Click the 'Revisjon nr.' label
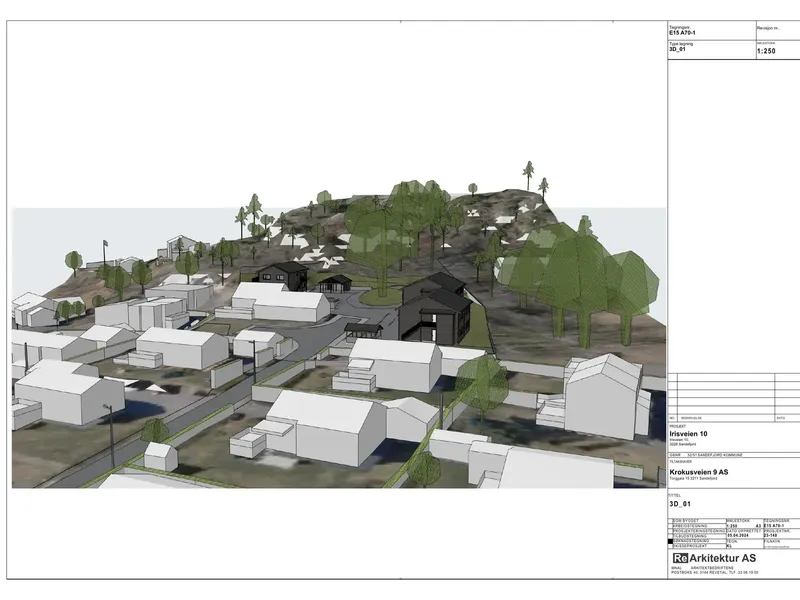Screen dimensions: 800x600 pyautogui.click(x=767, y=29)
